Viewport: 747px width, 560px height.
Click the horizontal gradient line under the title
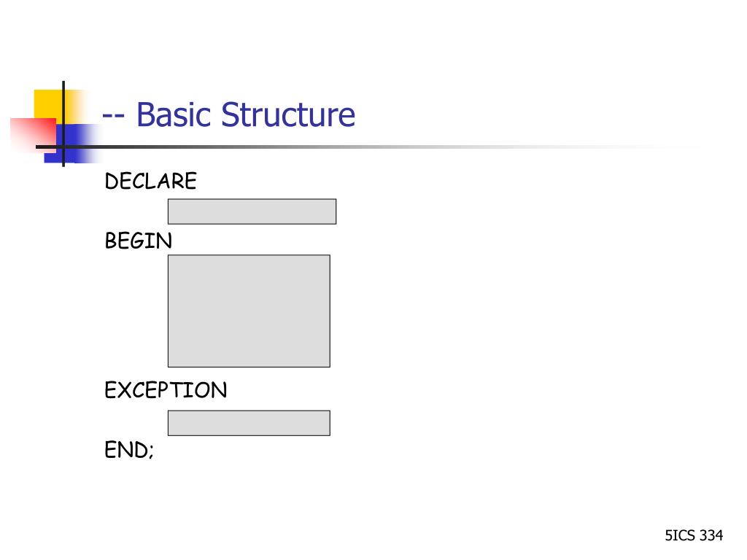371,147
